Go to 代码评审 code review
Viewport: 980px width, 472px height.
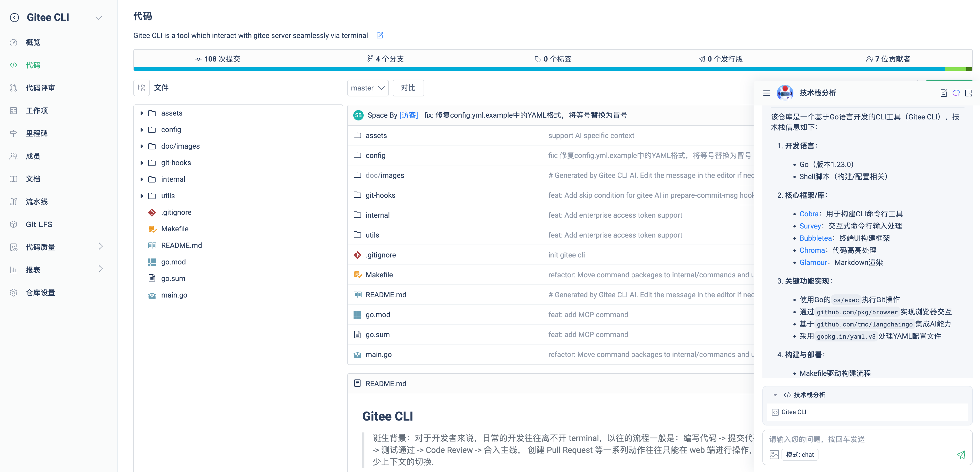tap(40, 88)
